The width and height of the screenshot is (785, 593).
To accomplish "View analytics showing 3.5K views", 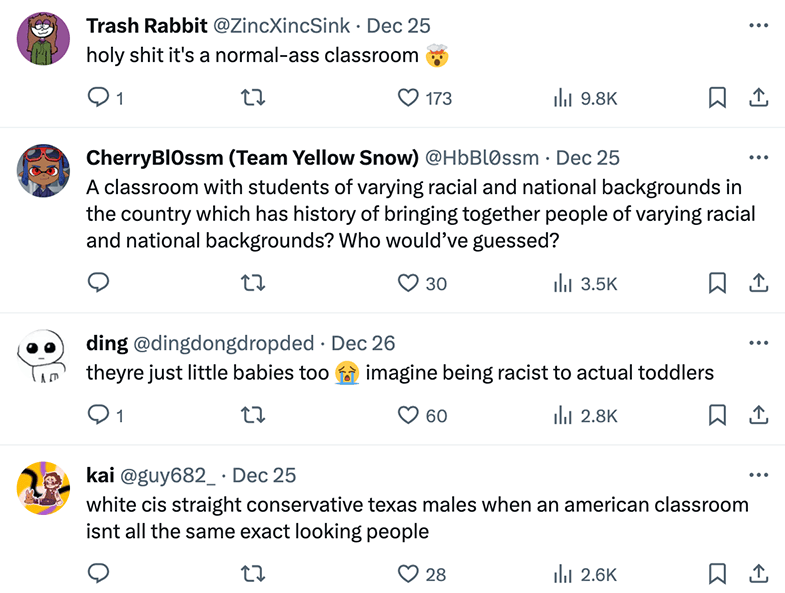I will 585,283.
